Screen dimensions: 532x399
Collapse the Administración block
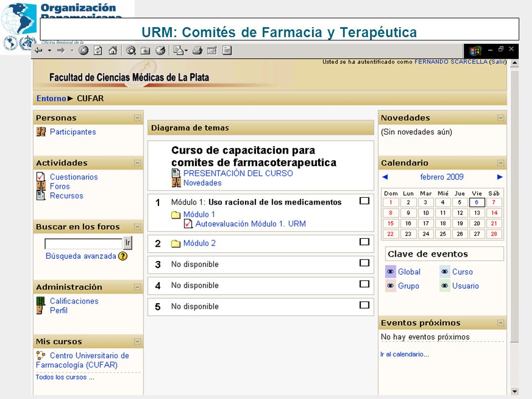137,287
